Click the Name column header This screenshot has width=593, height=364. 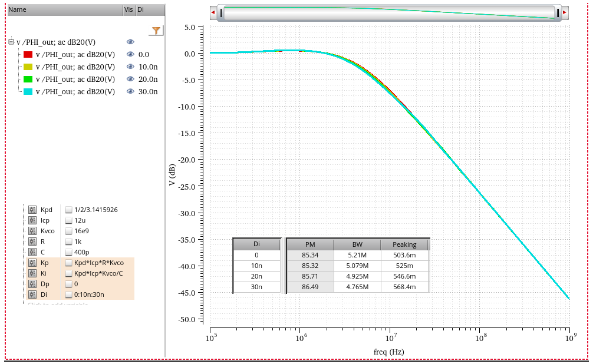point(65,10)
